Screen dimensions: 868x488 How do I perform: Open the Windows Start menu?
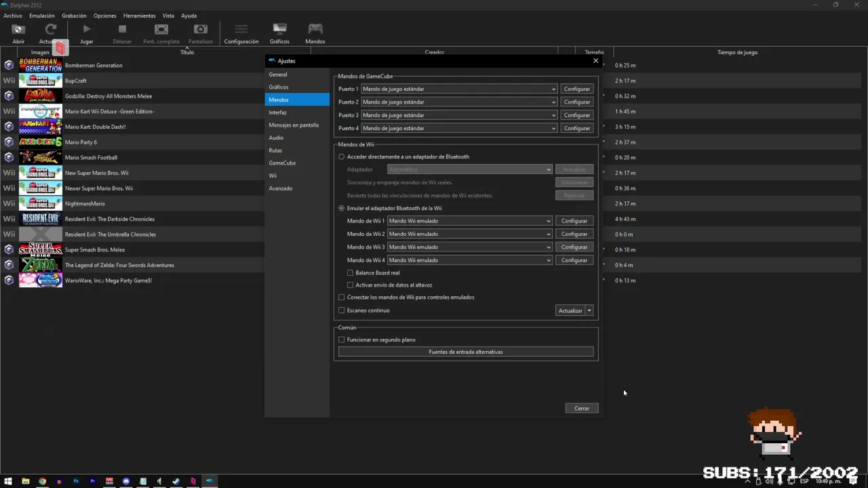(8, 481)
